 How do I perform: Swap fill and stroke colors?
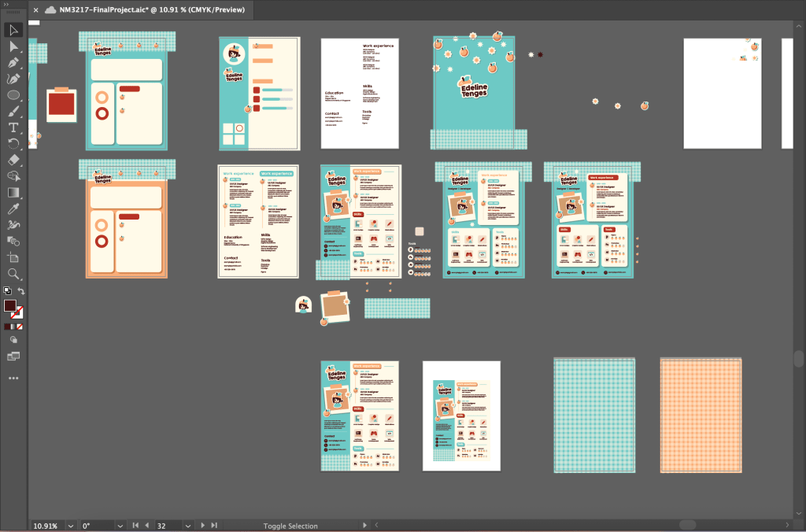click(x=21, y=291)
